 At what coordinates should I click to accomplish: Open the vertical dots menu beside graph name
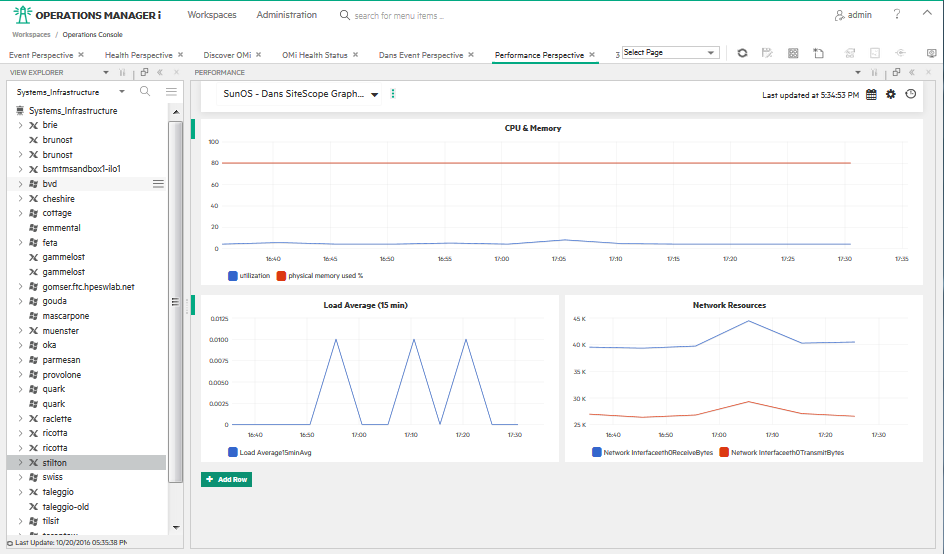[393, 94]
